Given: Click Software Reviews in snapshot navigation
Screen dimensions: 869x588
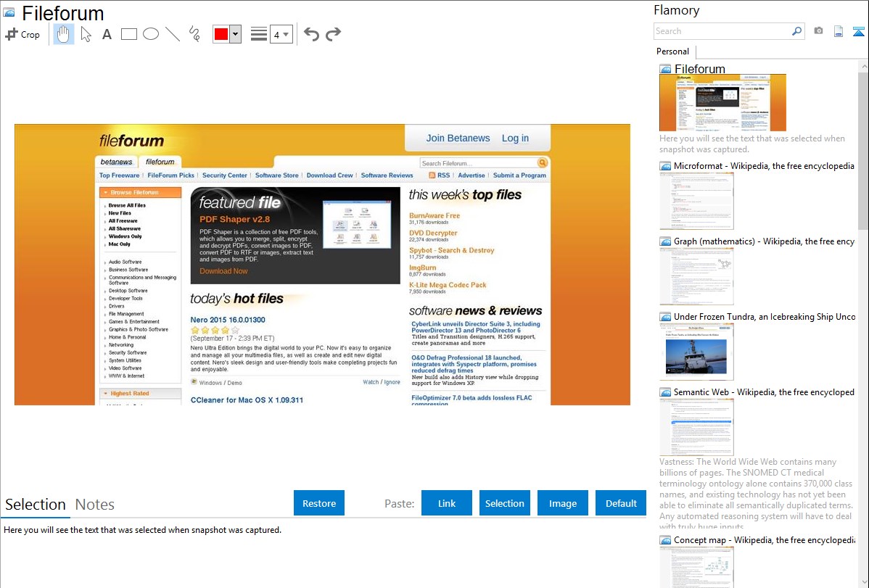Looking at the screenshot, I should pyautogui.click(x=387, y=175).
